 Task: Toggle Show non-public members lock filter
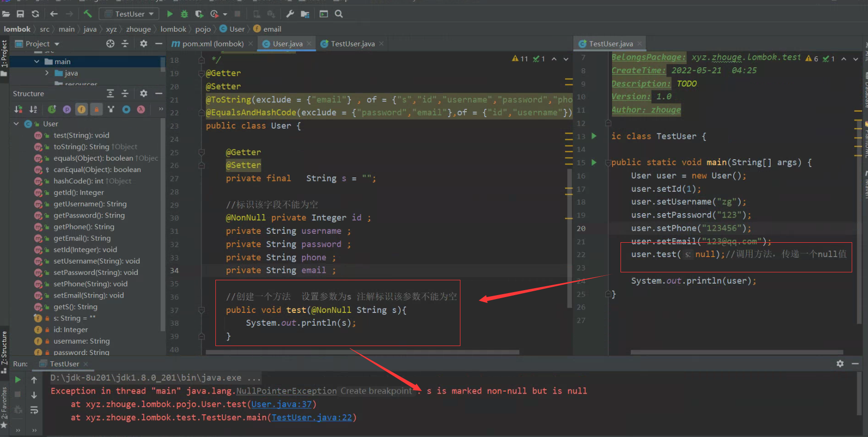[x=96, y=109]
